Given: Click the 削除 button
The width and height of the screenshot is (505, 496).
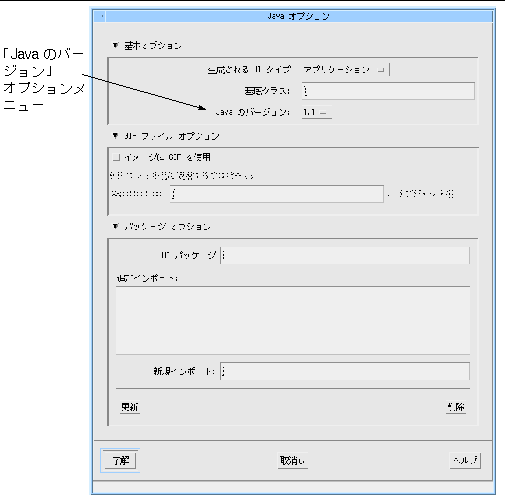Looking at the screenshot, I should click(x=456, y=407).
